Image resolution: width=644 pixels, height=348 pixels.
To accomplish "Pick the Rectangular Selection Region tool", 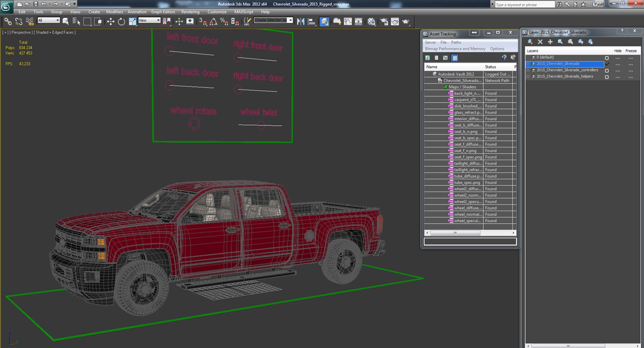I will coord(87,22).
